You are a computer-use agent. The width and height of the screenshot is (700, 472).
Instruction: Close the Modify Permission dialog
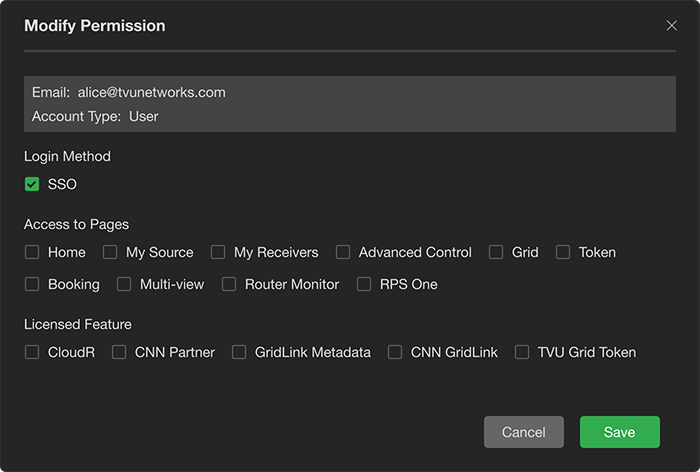[x=671, y=25]
